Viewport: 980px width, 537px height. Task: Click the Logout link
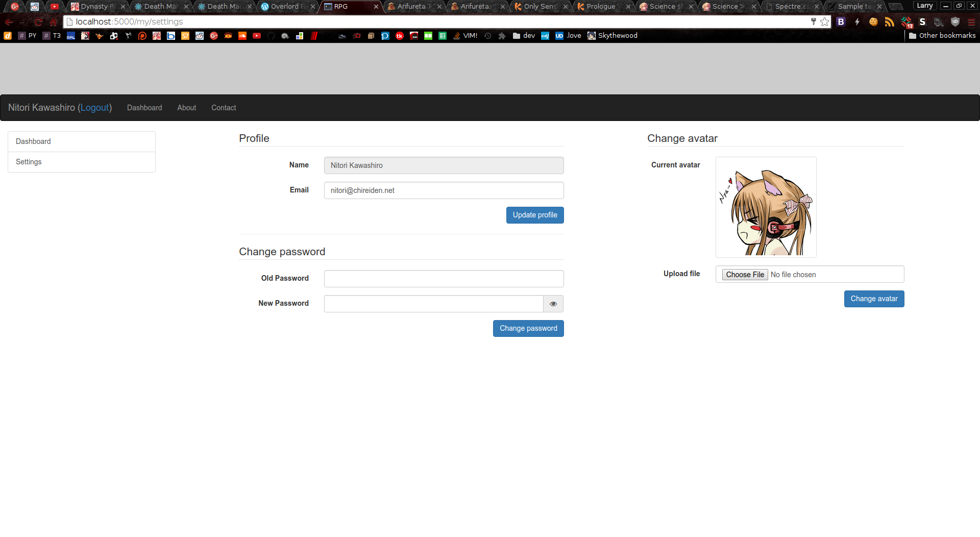pos(95,108)
